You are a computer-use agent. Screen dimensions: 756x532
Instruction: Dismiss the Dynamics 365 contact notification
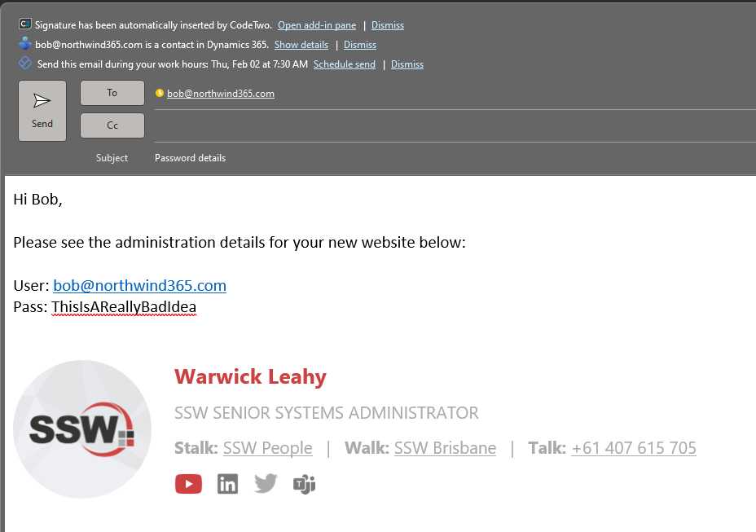(360, 45)
